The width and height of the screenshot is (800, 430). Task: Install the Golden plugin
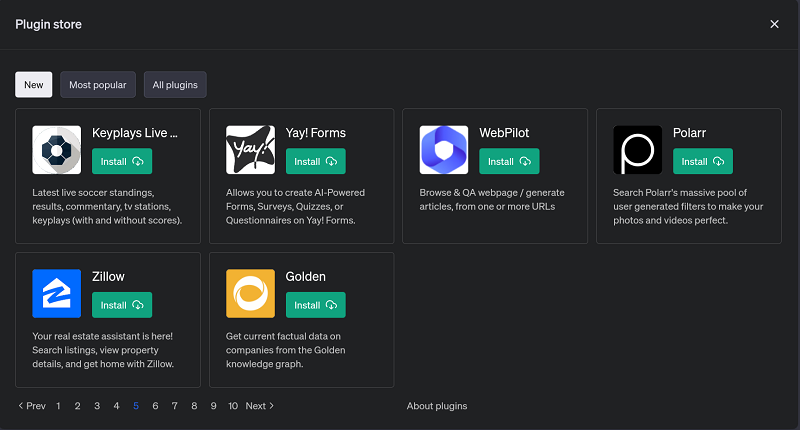click(x=316, y=305)
